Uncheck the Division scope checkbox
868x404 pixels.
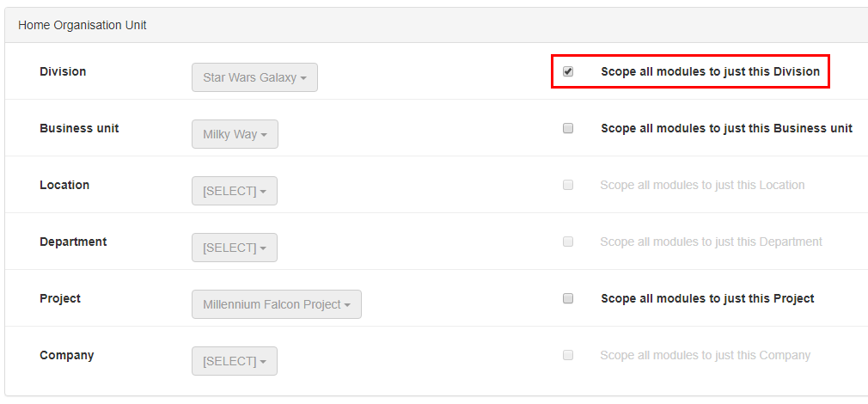pyautogui.click(x=568, y=71)
